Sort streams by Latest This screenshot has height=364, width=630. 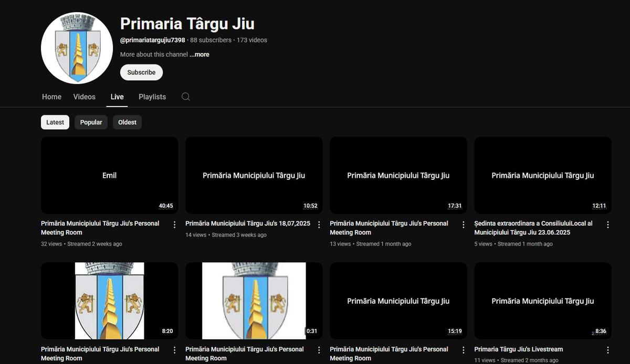(x=55, y=122)
